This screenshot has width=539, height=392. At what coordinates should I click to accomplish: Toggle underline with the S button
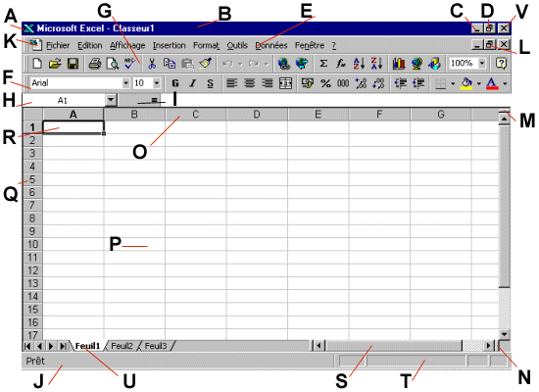point(210,83)
